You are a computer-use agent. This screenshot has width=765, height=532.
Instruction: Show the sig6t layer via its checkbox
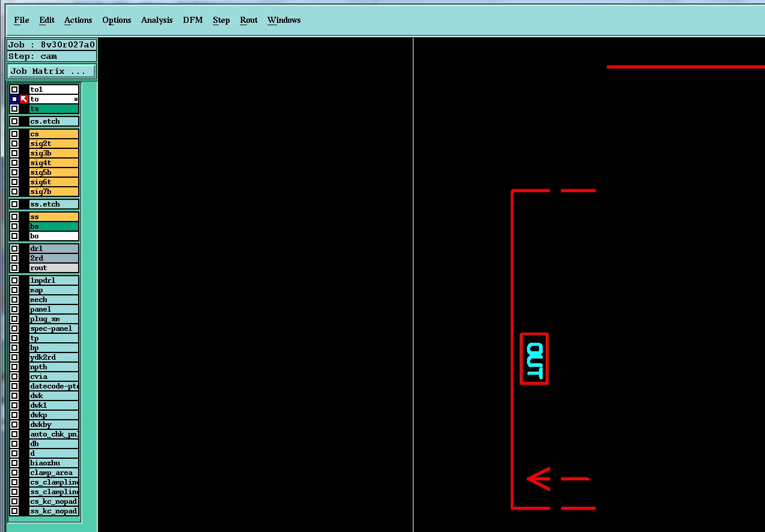pos(14,182)
